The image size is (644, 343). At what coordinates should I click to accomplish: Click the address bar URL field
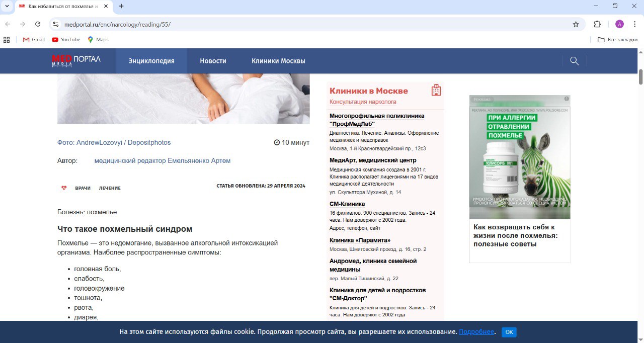[302, 24]
